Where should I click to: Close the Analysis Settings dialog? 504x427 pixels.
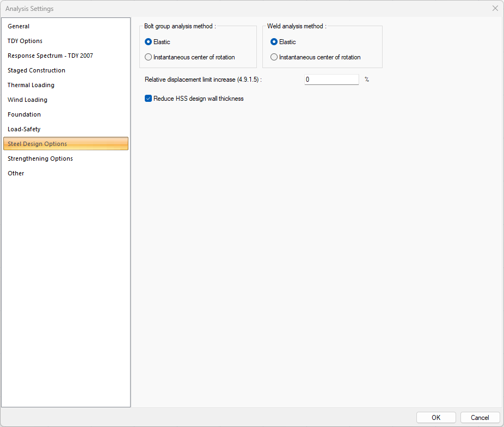pyautogui.click(x=495, y=8)
